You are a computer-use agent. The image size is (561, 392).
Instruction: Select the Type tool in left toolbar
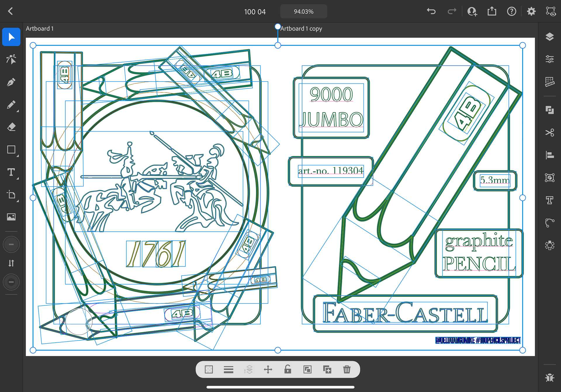tap(11, 172)
